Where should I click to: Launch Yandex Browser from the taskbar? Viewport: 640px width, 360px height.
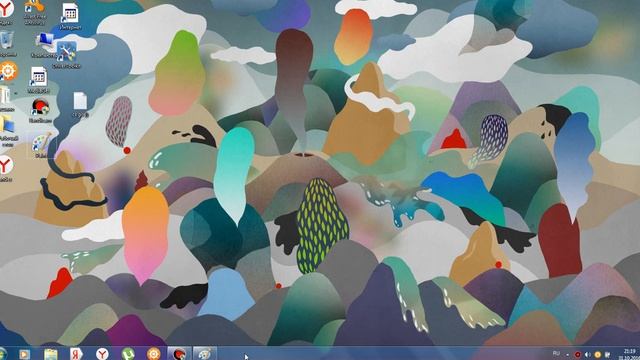click(x=102, y=354)
